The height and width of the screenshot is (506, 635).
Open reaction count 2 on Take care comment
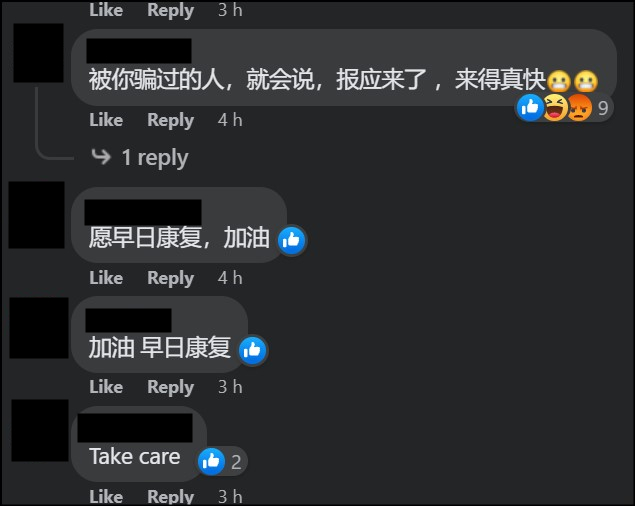[x=237, y=462]
